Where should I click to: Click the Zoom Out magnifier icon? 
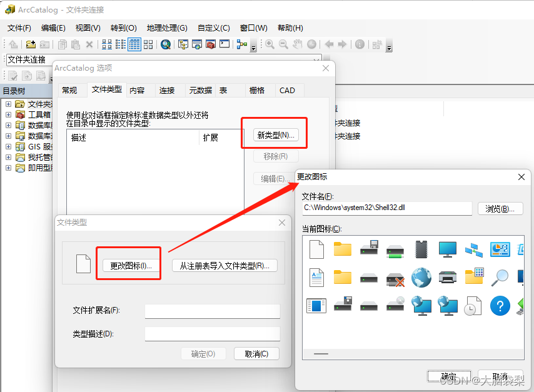pyautogui.click(x=283, y=44)
